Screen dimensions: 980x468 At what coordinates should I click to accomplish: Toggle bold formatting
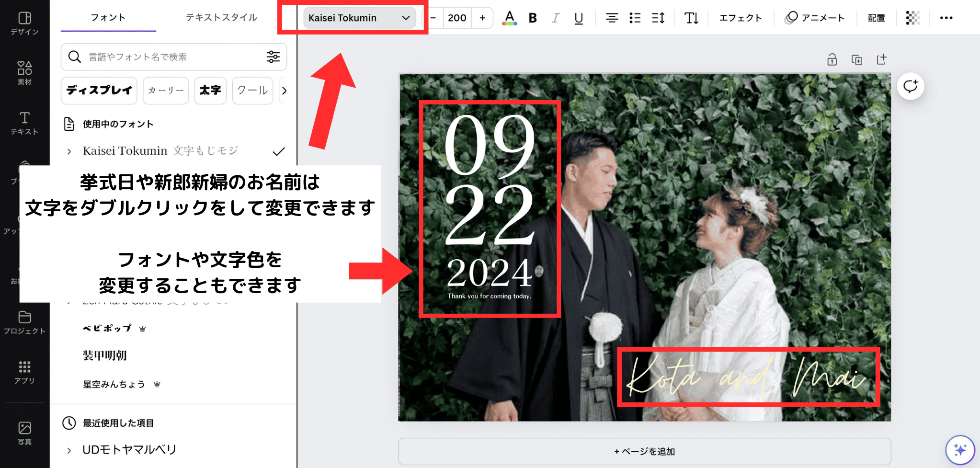(533, 18)
